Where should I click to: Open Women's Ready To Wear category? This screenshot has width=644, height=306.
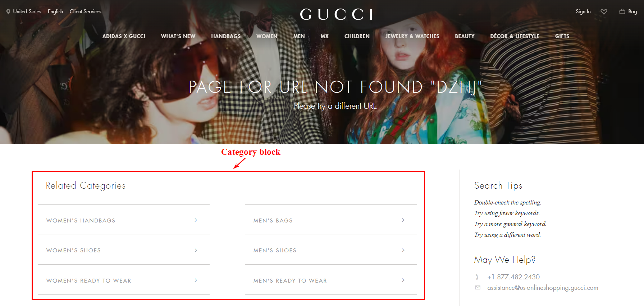pyautogui.click(x=124, y=280)
